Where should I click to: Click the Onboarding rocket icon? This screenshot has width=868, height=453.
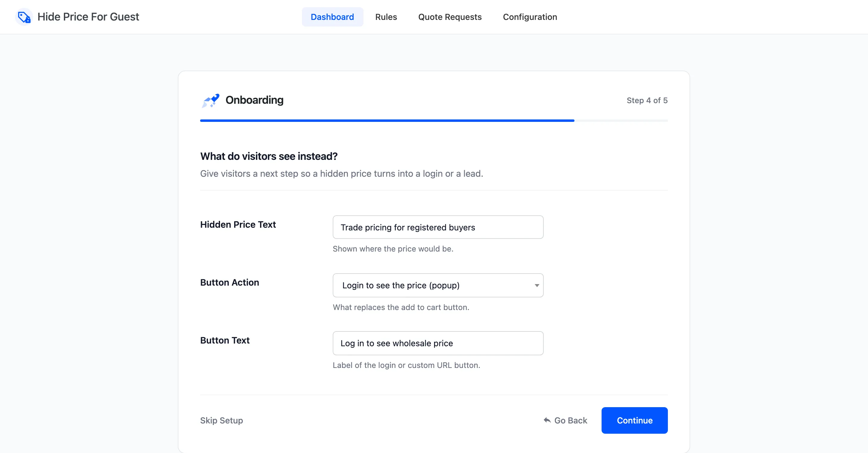coord(211,100)
